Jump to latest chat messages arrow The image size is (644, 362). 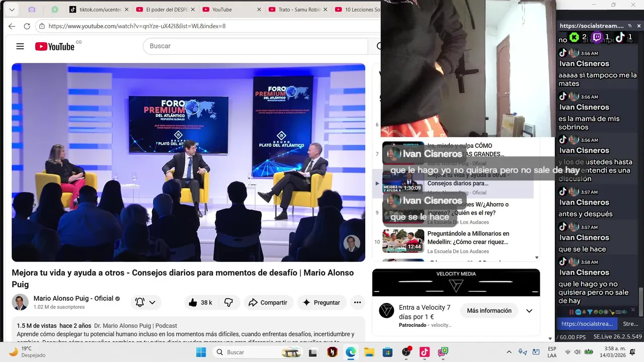point(633,309)
